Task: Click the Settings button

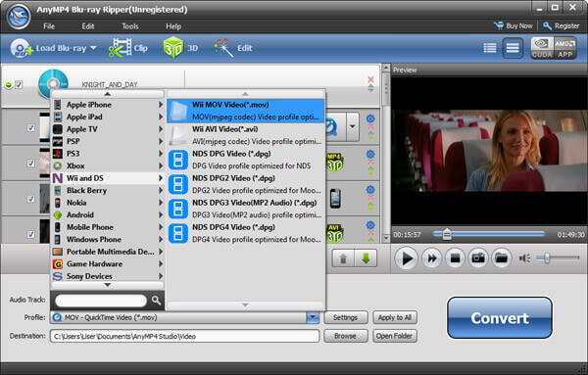Action: (x=345, y=317)
